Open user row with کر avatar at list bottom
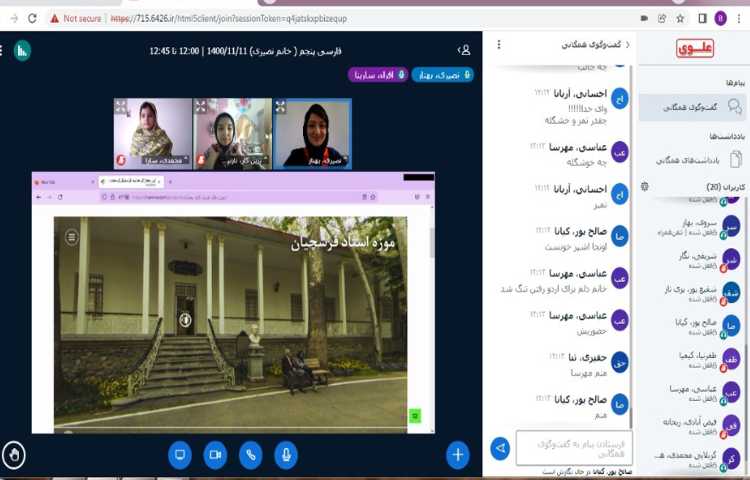750x480 pixels. click(x=692, y=459)
